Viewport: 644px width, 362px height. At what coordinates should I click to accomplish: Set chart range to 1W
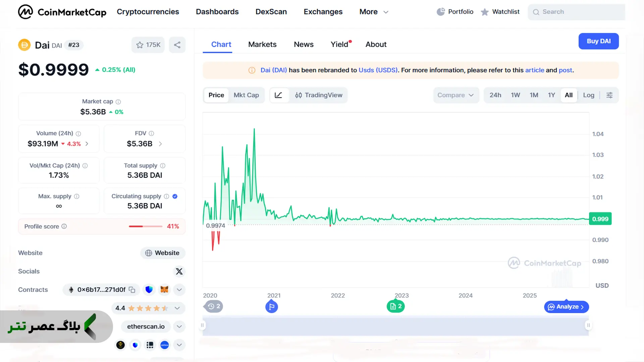516,95
